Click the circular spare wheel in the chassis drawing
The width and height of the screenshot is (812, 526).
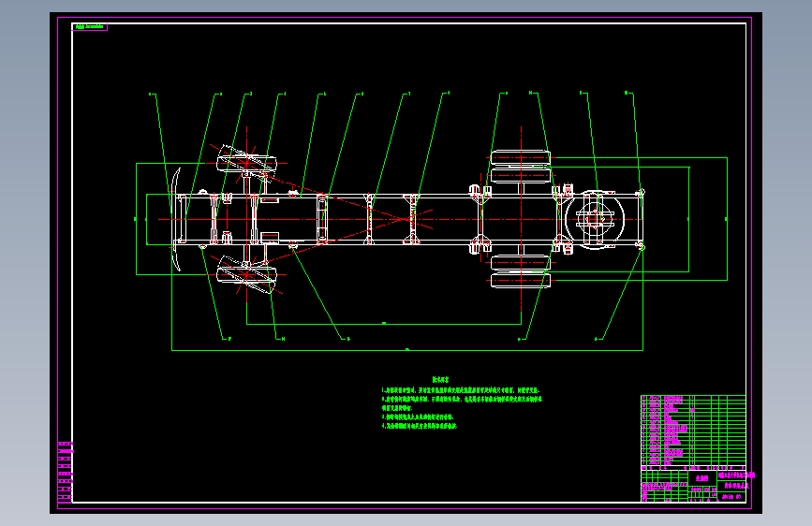click(x=595, y=220)
